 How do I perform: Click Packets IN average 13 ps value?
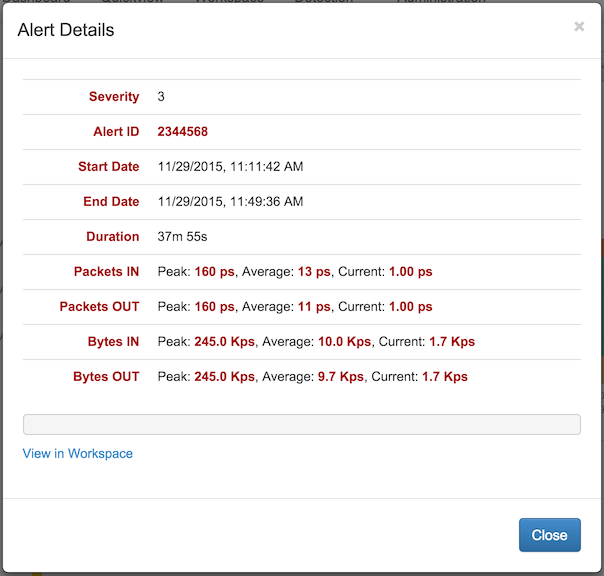click(x=314, y=272)
